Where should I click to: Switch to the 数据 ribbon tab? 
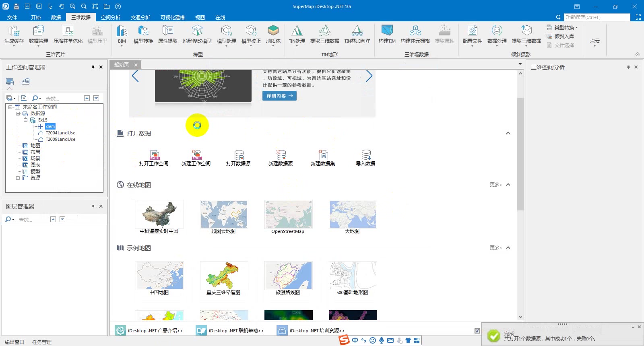(x=56, y=17)
